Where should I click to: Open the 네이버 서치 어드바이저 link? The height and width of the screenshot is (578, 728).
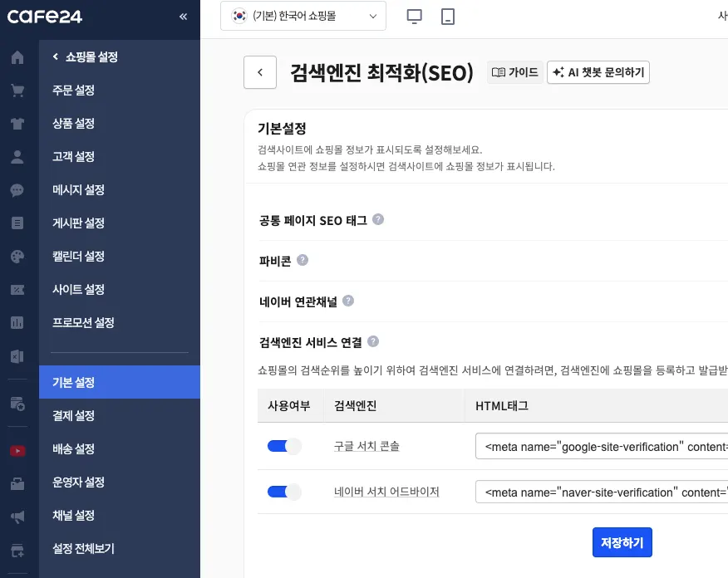click(386, 492)
